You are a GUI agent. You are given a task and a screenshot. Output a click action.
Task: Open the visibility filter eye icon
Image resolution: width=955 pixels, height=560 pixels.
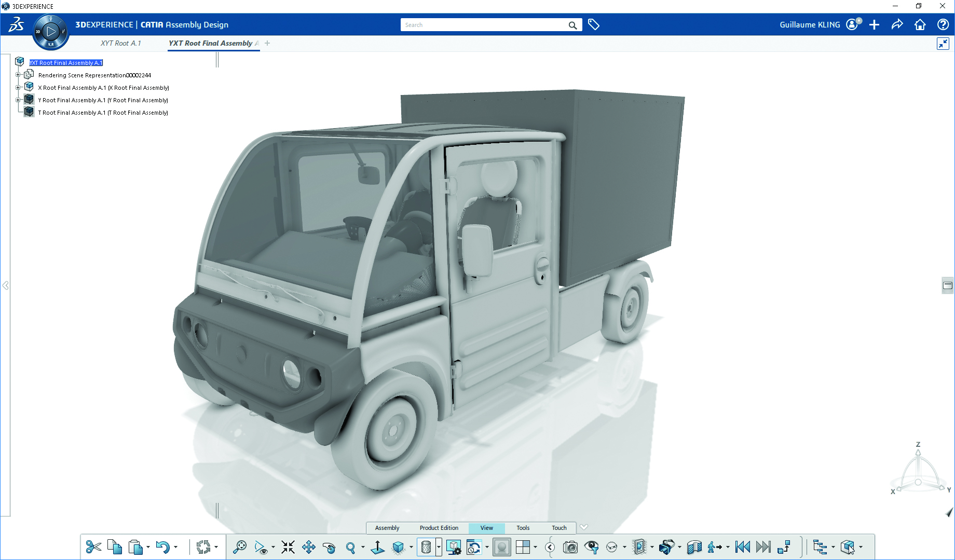click(591, 547)
